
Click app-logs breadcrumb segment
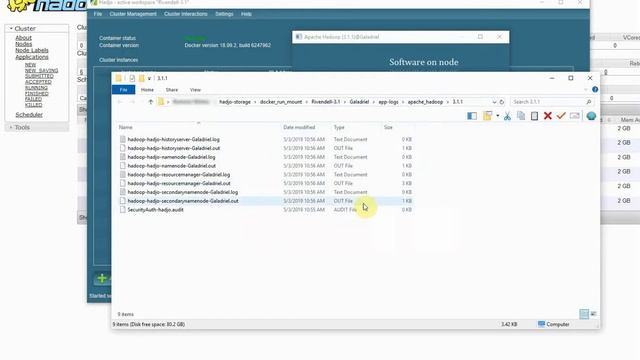388,102
